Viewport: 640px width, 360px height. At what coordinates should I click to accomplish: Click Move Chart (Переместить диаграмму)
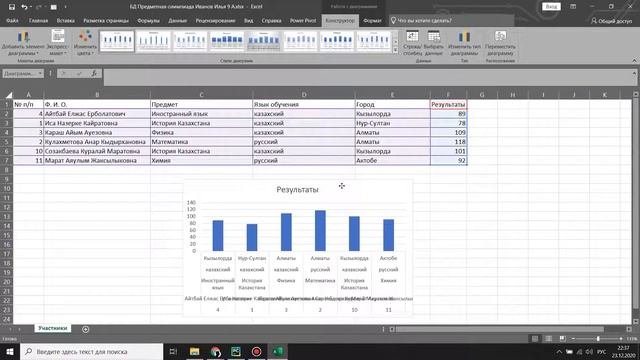[x=500, y=43]
